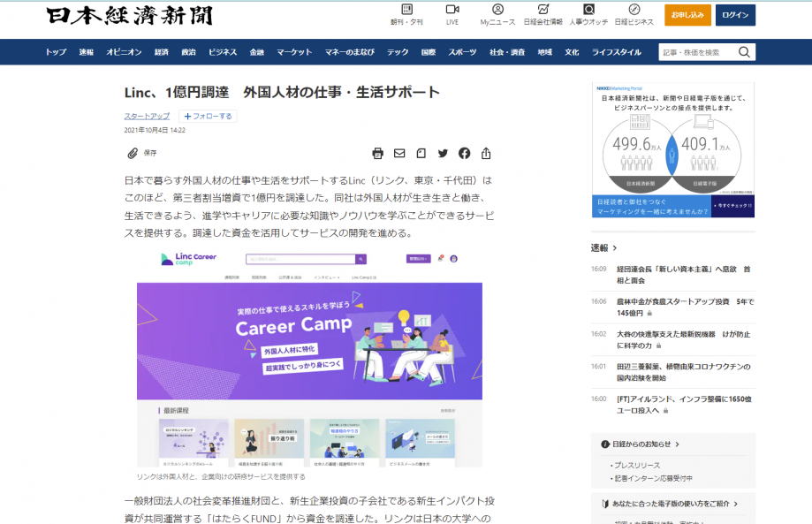The width and height of the screenshot is (812, 524).
Task: Open the スポーツ navigation item
Action: click(462, 52)
